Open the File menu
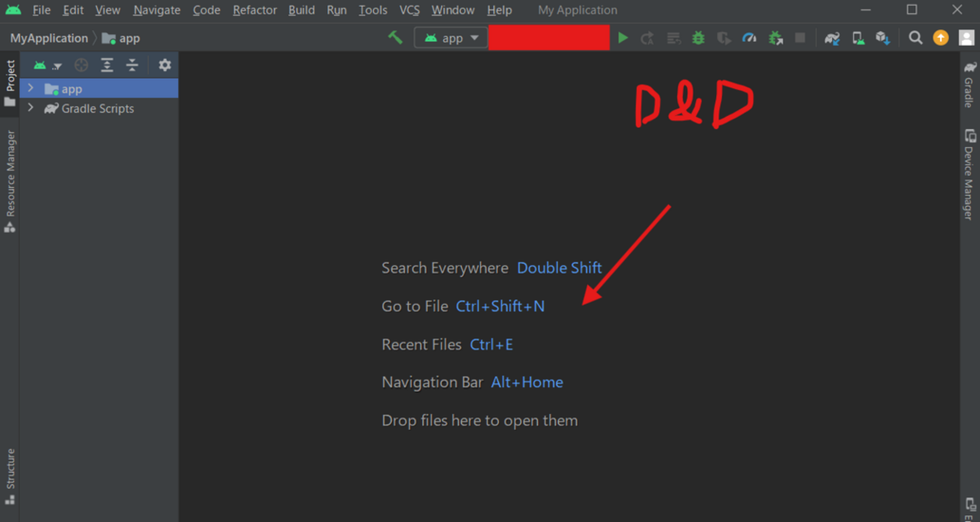This screenshot has height=522, width=980. 41,10
